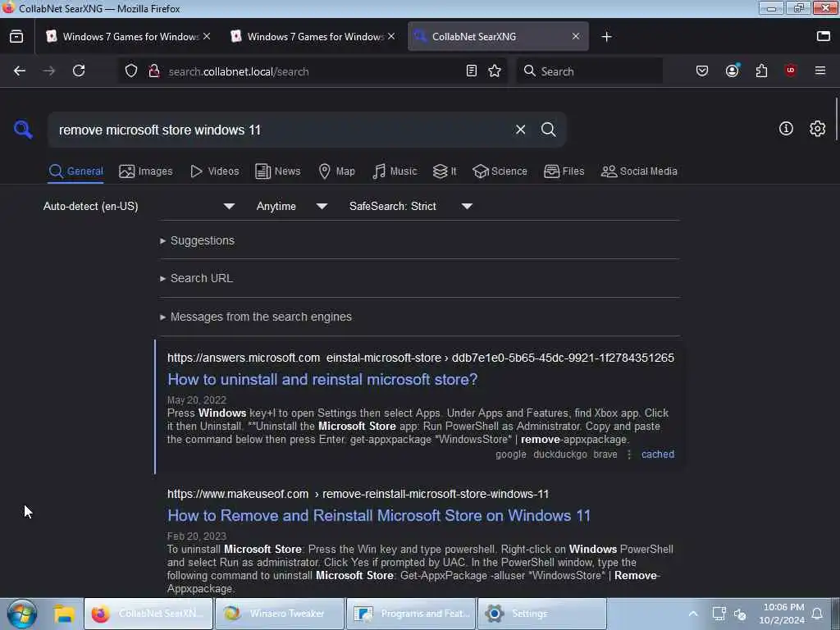Click the Firefox address bar
The image size is (840, 630).
point(313,71)
